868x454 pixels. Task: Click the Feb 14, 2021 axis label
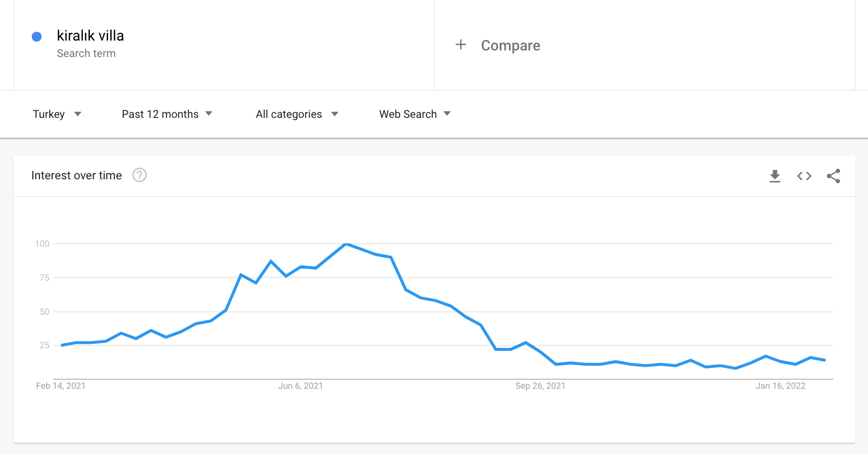[61, 386]
